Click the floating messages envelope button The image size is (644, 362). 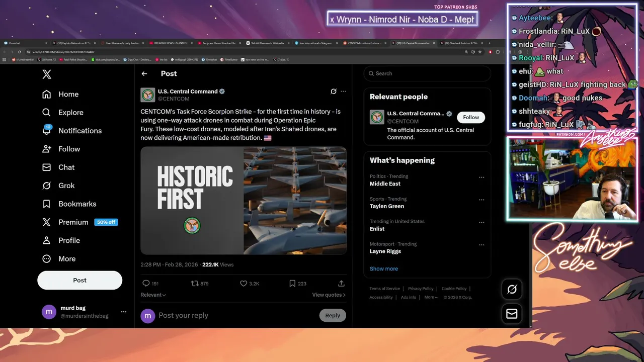512,314
